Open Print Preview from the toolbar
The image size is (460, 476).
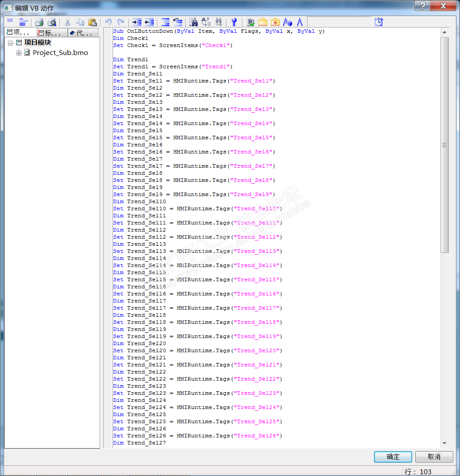pos(52,22)
